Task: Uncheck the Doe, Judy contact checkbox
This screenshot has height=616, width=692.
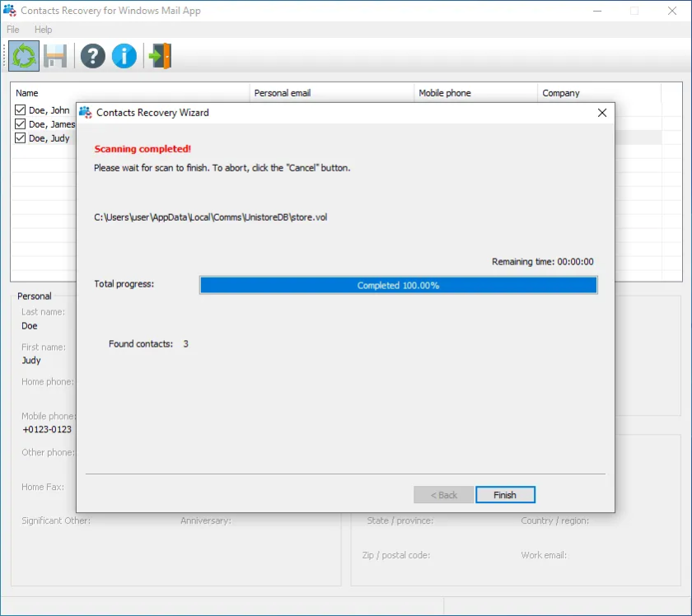Action: (20, 138)
